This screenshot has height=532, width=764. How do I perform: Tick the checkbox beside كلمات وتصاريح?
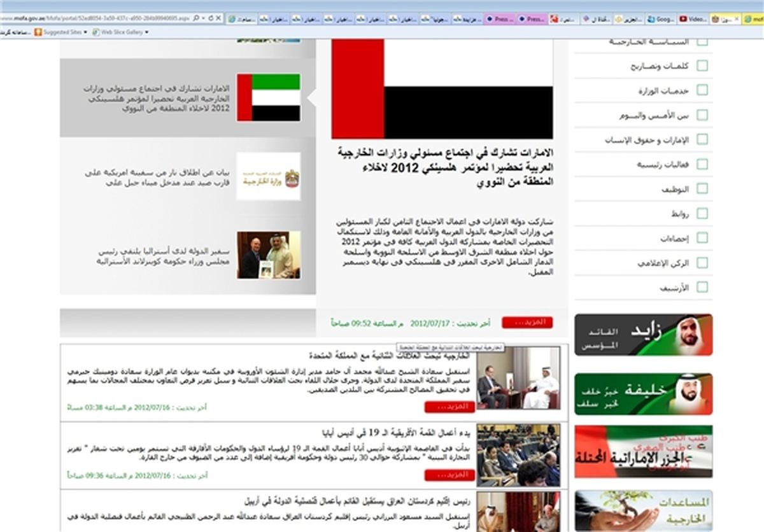pos(702,66)
